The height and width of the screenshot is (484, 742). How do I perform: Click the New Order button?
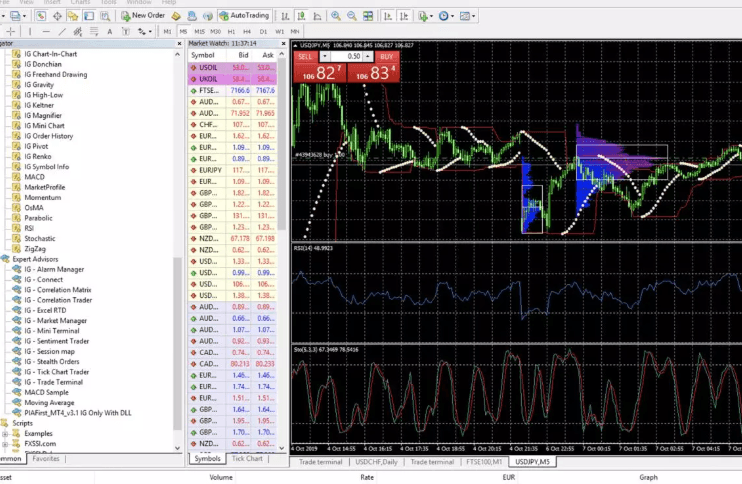pos(143,16)
